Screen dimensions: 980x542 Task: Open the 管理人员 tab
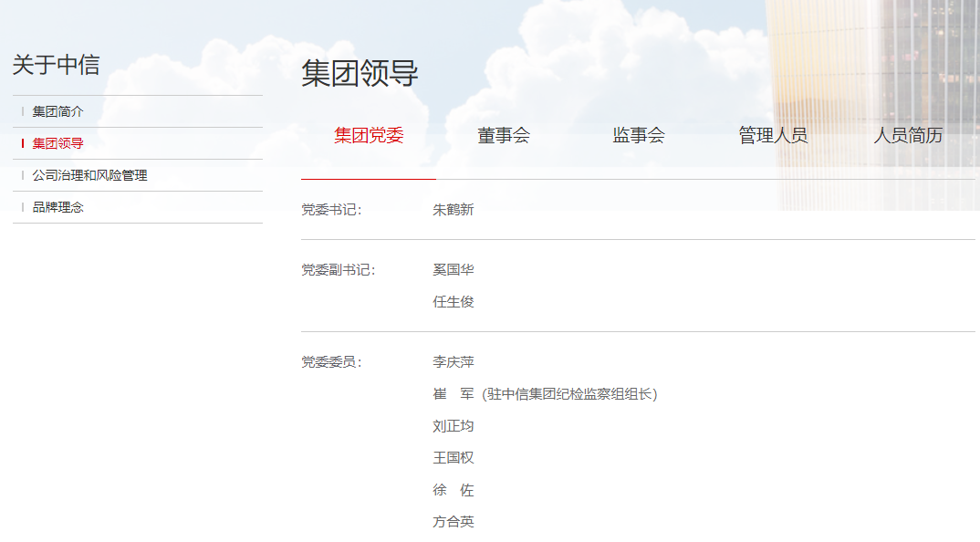pos(773,135)
